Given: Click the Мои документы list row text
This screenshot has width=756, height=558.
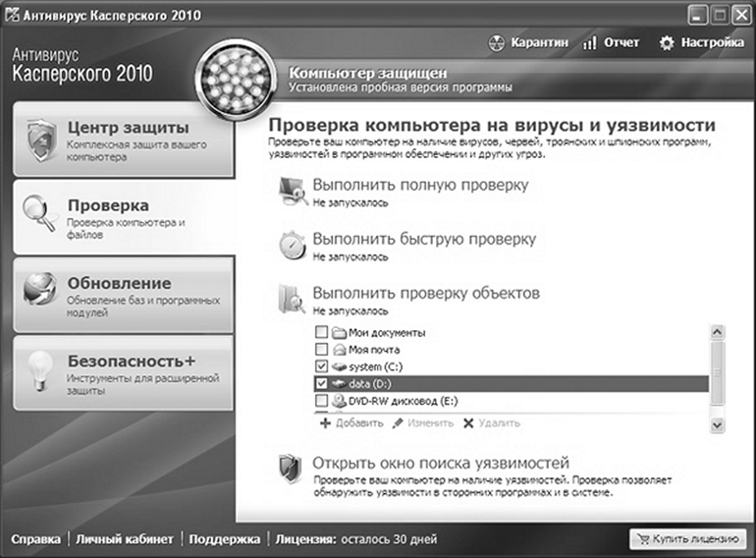Looking at the screenshot, I should 387,333.
